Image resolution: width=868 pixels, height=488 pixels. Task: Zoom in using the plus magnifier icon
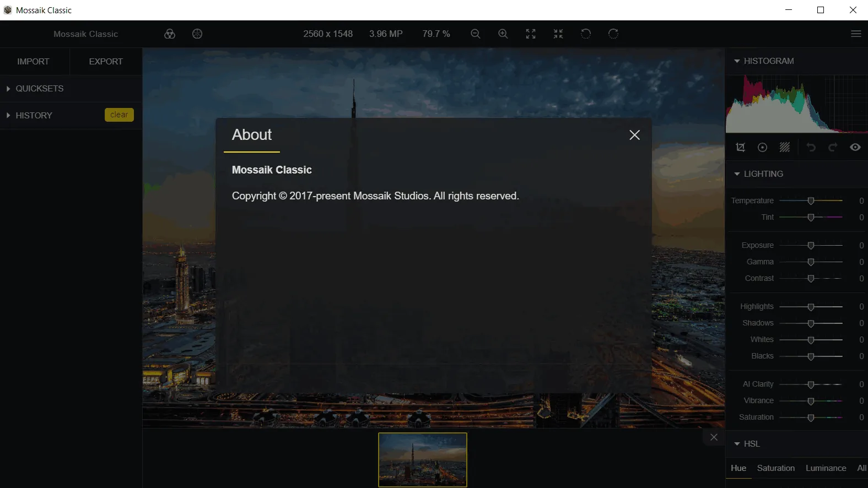(503, 34)
